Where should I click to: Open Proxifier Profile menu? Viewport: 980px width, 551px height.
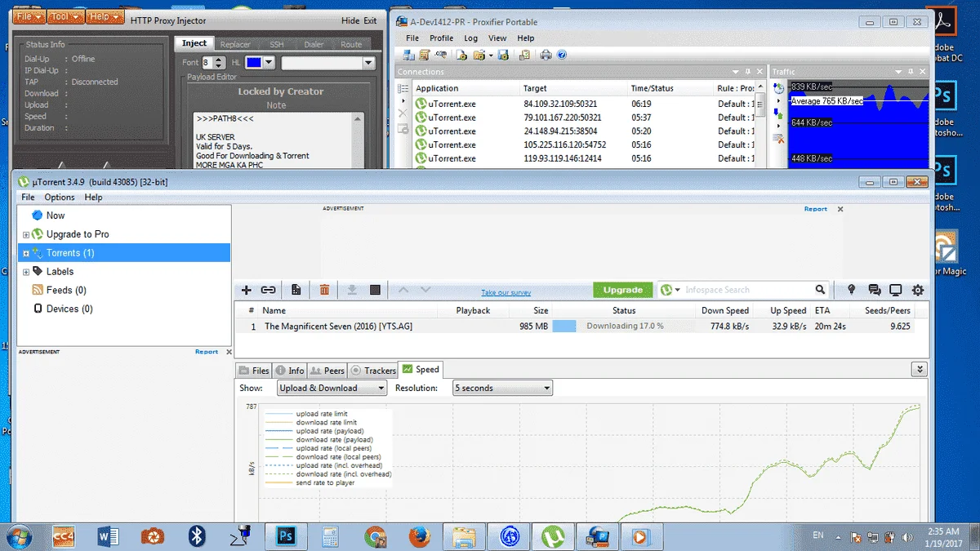tap(441, 38)
